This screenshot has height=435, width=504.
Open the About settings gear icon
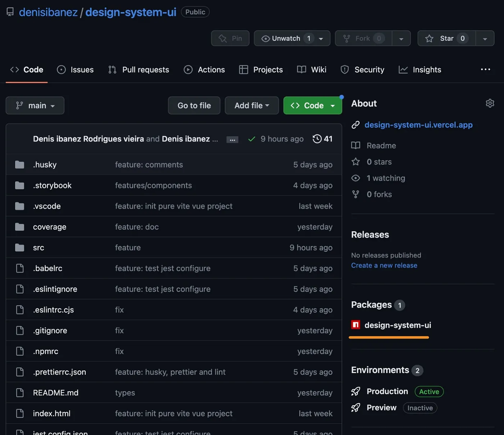coord(490,103)
